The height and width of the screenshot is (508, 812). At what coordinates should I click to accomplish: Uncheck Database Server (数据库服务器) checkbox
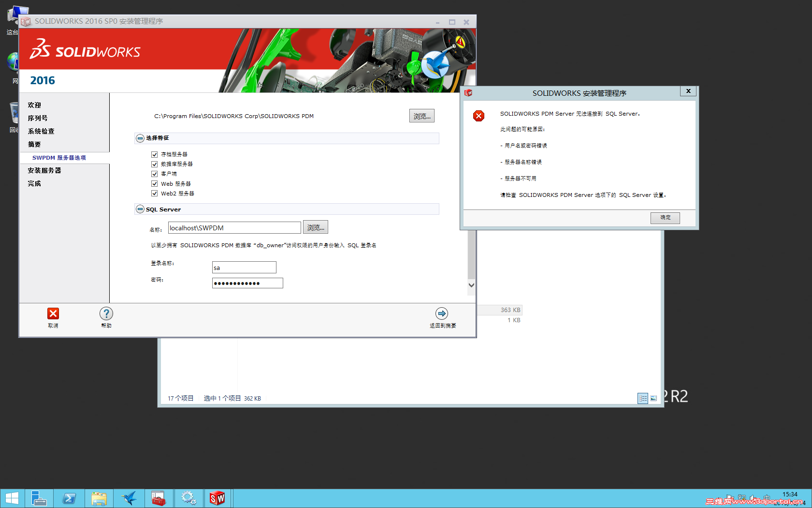tap(155, 164)
